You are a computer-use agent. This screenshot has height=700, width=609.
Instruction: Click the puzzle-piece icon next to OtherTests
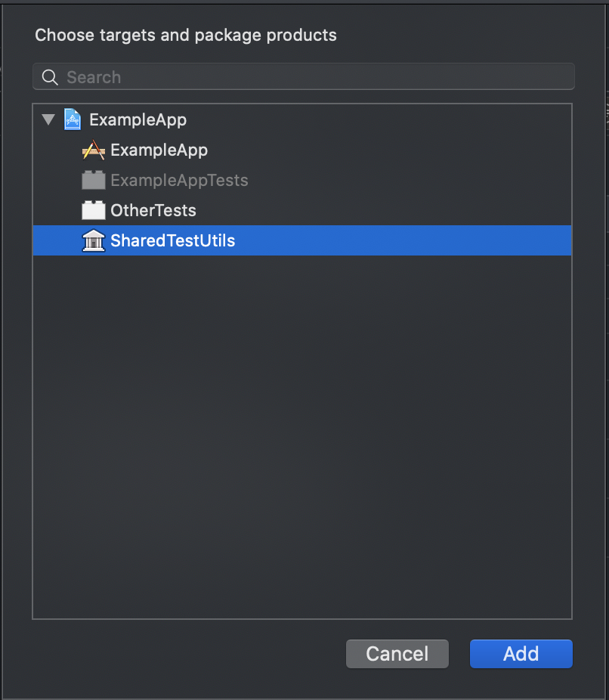tap(93, 210)
